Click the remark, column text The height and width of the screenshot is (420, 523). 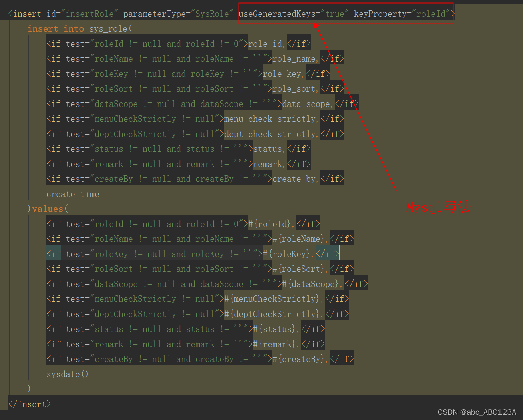(269, 164)
